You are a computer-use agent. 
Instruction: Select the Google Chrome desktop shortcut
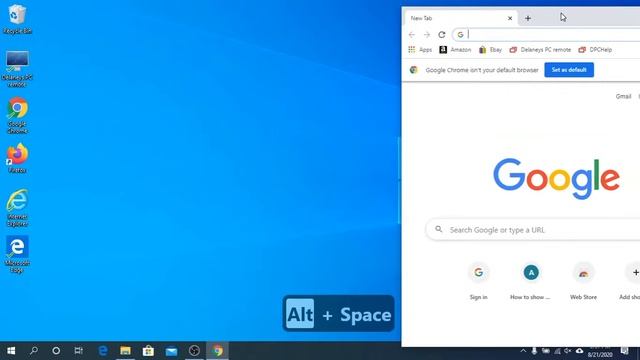coord(17,115)
